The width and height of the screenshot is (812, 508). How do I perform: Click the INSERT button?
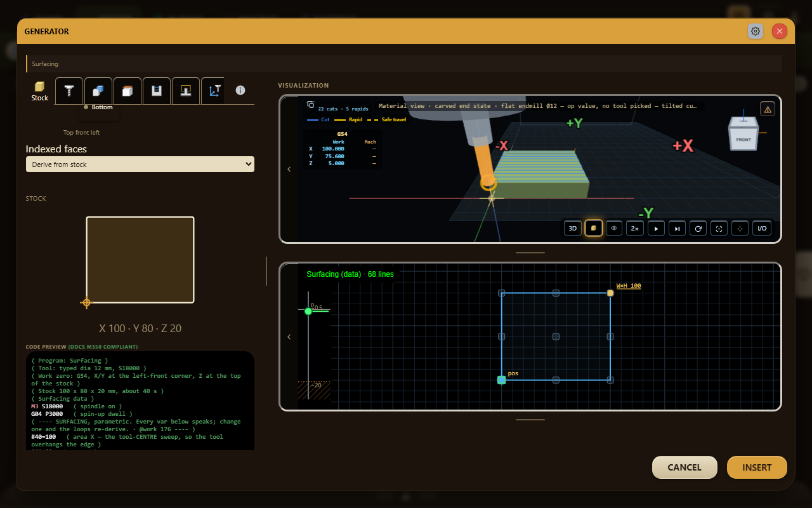[757, 467]
